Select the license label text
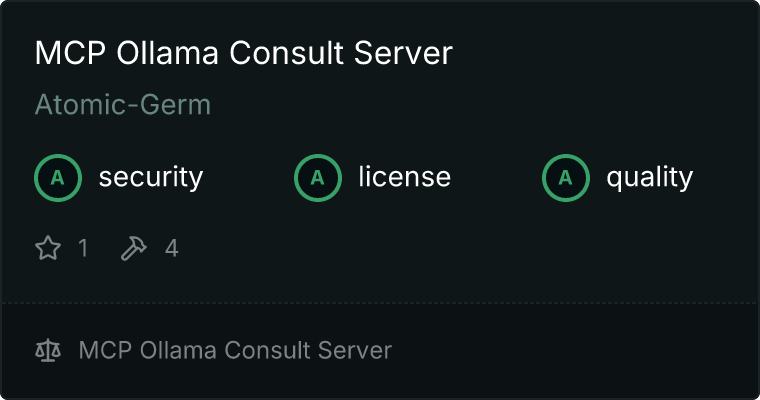760x400 pixels. 404,178
